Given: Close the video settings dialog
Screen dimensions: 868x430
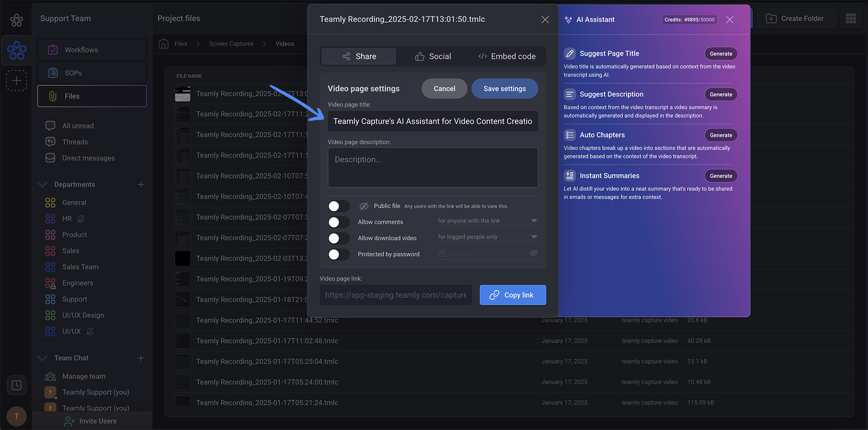Looking at the screenshot, I should coord(545,20).
